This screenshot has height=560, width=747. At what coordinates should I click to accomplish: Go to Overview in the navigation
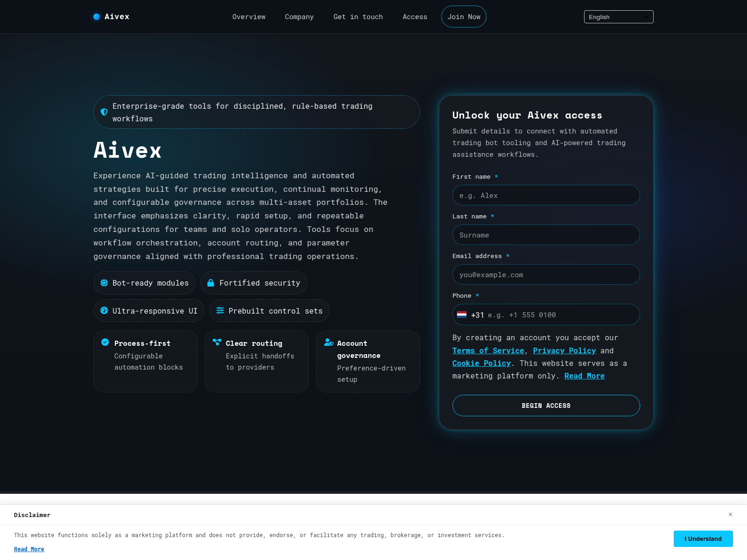coord(249,17)
